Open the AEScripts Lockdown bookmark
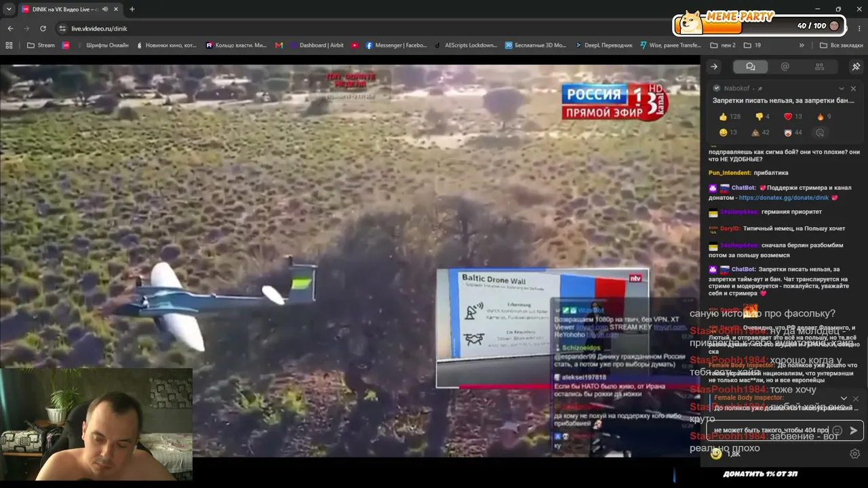This screenshot has width=868, height=488. coord(467,45)
